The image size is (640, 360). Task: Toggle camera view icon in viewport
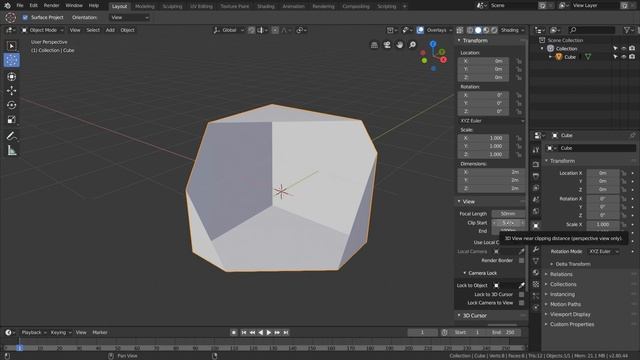[387, 45]
